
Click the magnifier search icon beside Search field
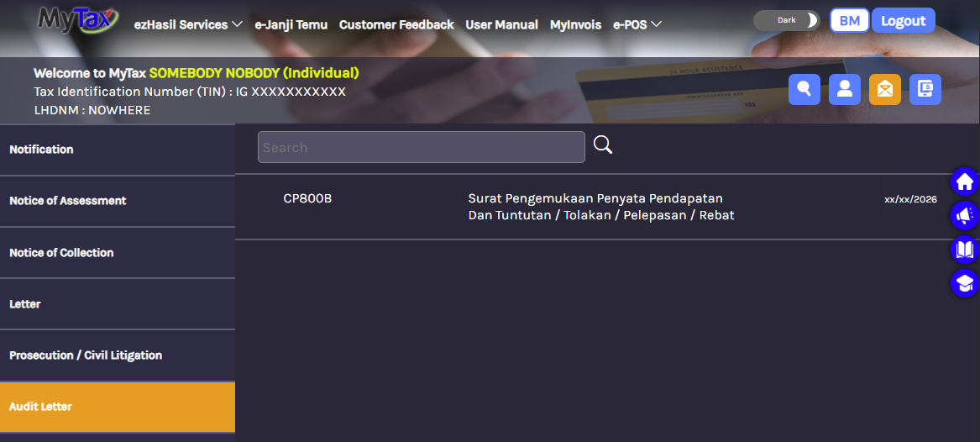[x=602, y=145]
